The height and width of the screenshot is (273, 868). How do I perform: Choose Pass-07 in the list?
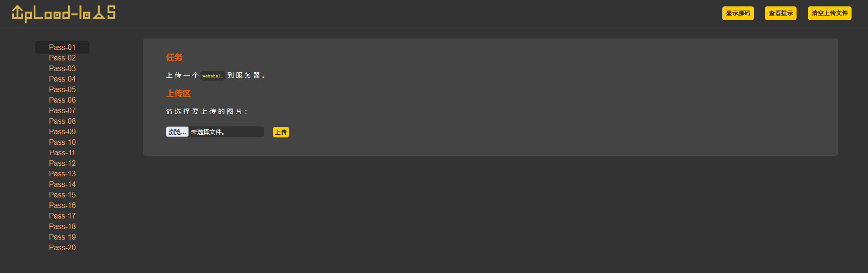(62, 110)
